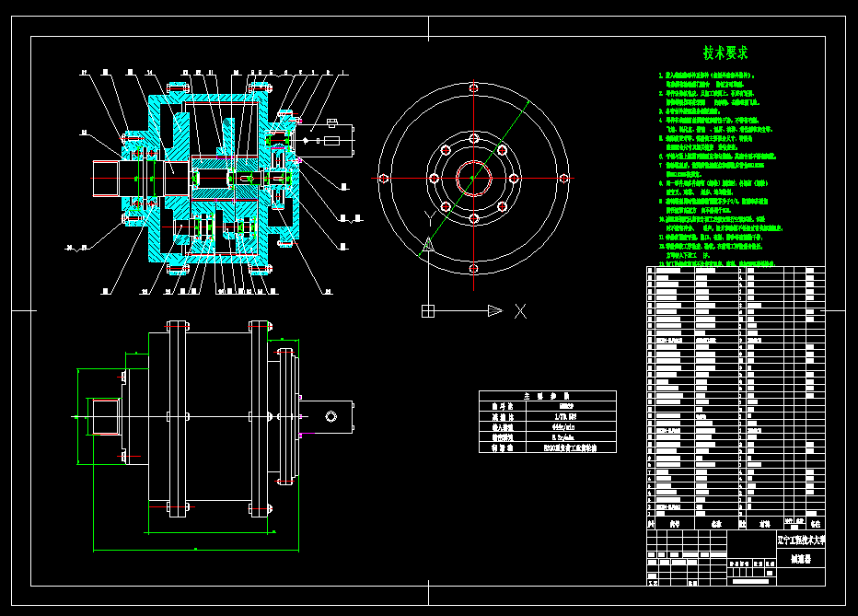
Task: Pick the bottom bolt hole on outer flange circle
Action: (474, 268)
